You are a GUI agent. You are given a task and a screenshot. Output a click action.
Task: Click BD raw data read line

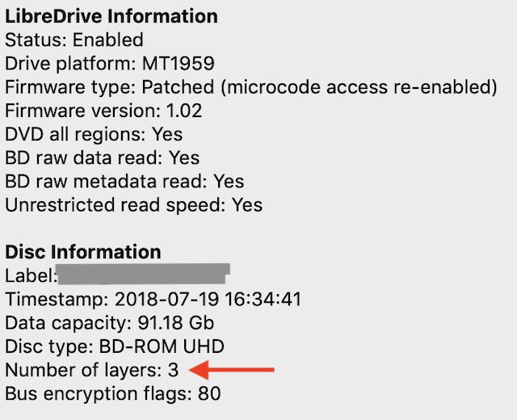point(103,157)
